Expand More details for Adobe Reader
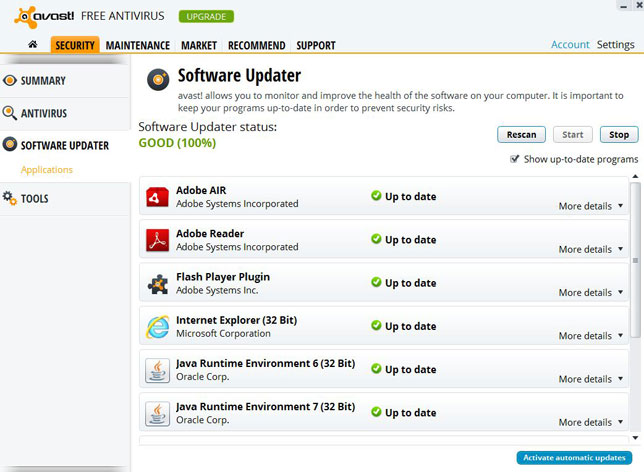 [591, 249]
